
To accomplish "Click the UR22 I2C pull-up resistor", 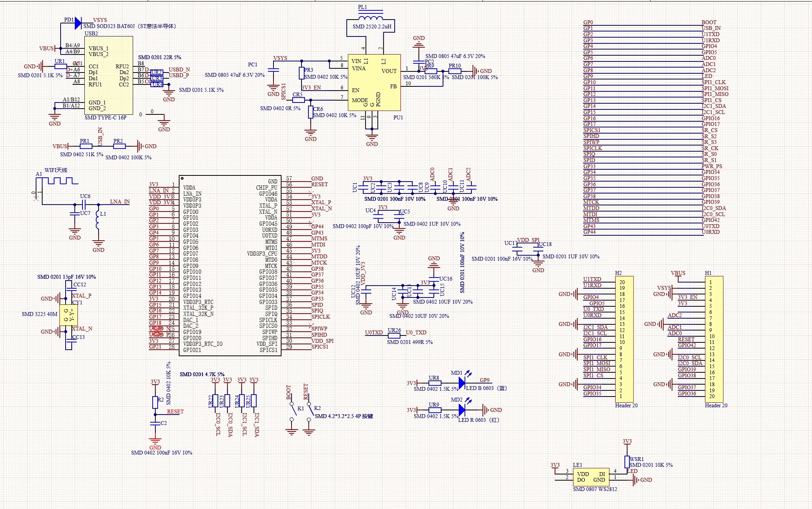I will tap(215, 401).
